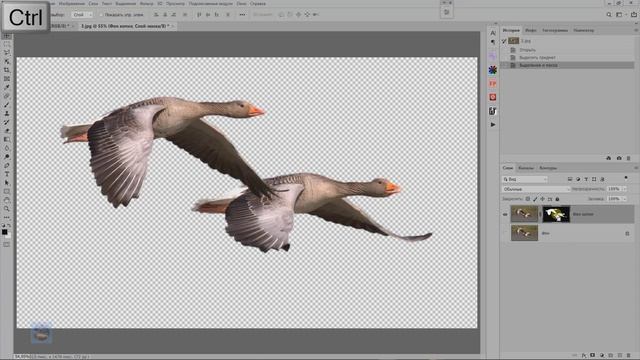Select the Eraser tool
Image resolution: width=640 pixels, height=360 pixels.
(x=7, y=131)
